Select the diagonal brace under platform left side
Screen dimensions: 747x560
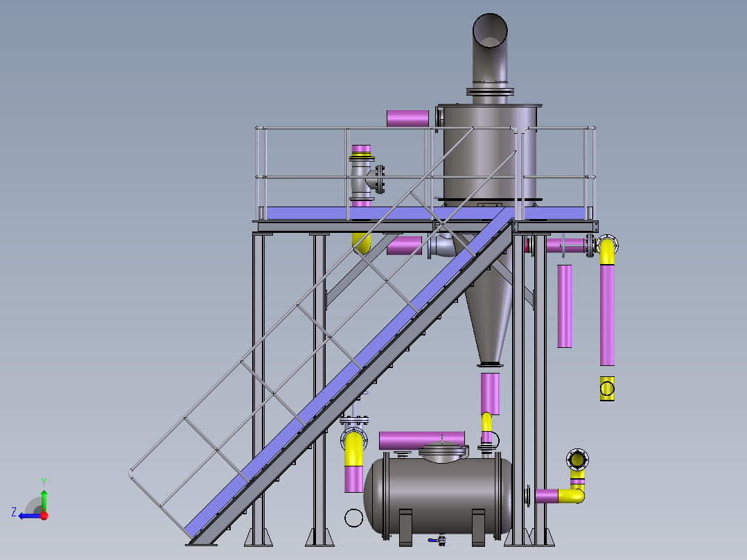(x=361, y=270)
